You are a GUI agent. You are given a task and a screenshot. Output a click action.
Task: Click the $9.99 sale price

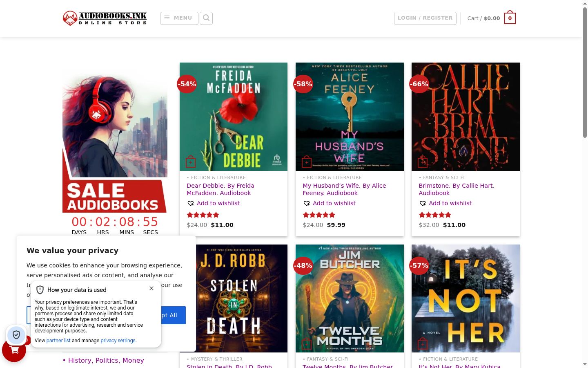tap(336, 225)
